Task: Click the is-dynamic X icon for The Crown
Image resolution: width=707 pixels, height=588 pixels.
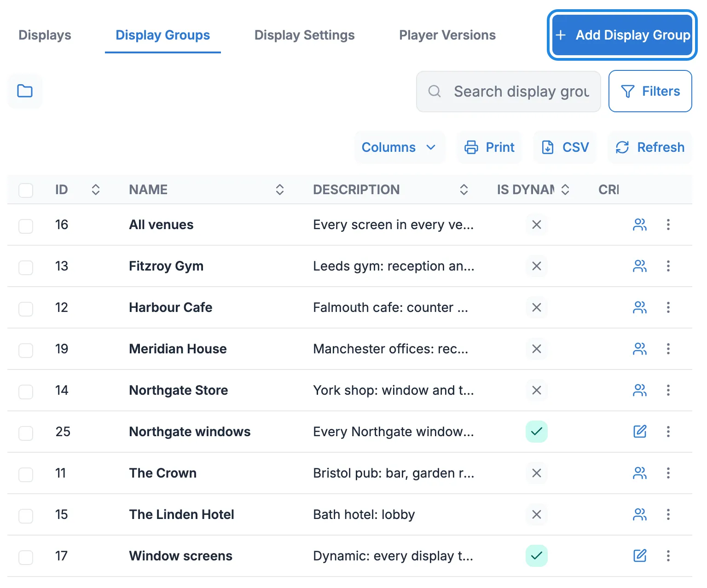Action: [537, 473]
